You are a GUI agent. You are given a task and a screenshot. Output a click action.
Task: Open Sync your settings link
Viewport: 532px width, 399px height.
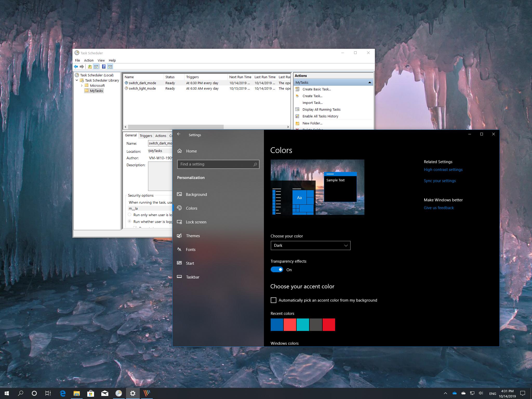pyautogui.click(x=440, y=181)
